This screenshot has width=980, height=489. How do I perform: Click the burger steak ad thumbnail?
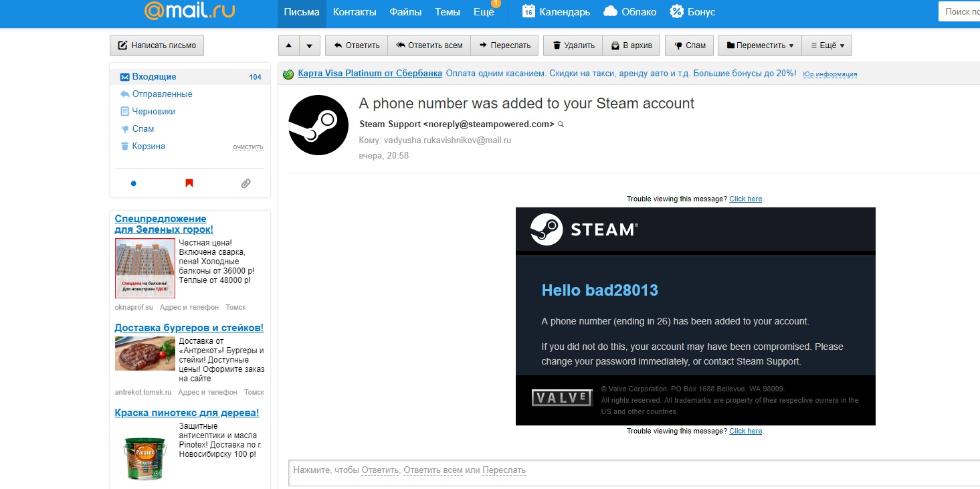[x=144, y=354]
